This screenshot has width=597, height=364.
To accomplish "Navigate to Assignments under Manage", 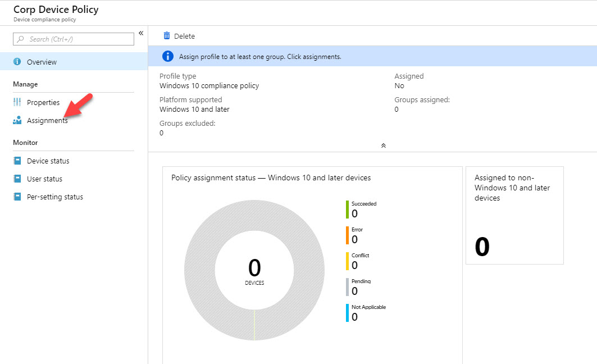I will pyautogui.click(x=46, y=120).
